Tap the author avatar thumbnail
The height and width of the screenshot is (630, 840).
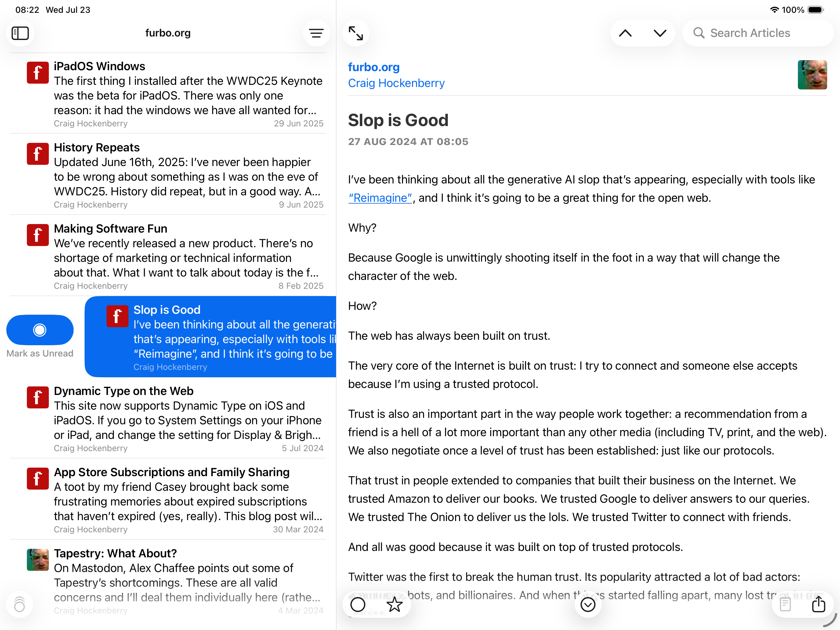coord(812,75)
